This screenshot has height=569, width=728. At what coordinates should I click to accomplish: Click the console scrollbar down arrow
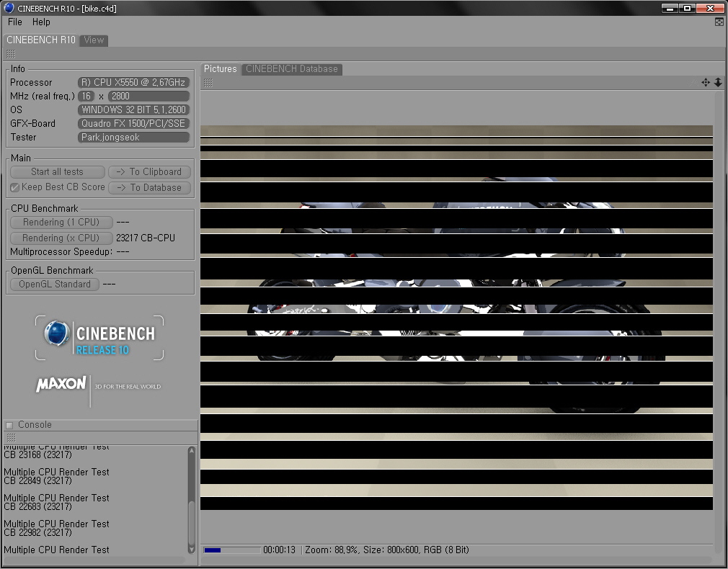click(191, 550)
